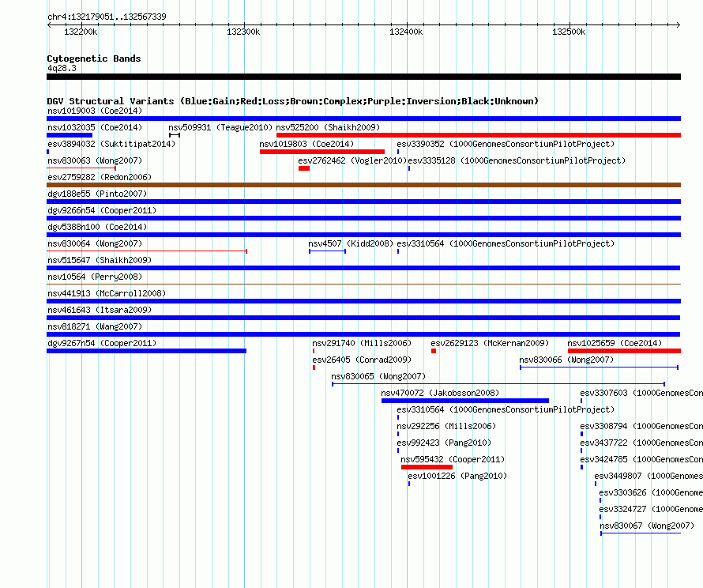
Task: Click the nsv4507 (Kidd2008) variant label
Action: point(351,243)
